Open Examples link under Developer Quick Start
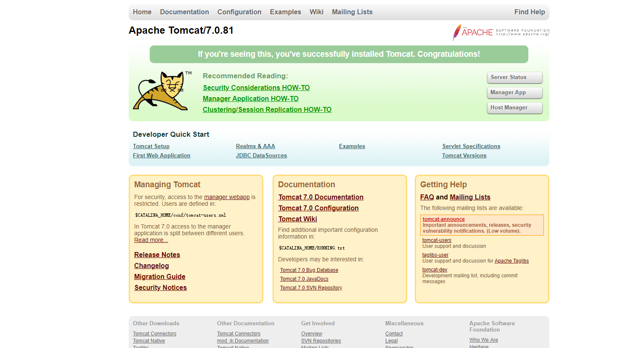The width and height of the screenshot is (644, 348). coord(352,146)
